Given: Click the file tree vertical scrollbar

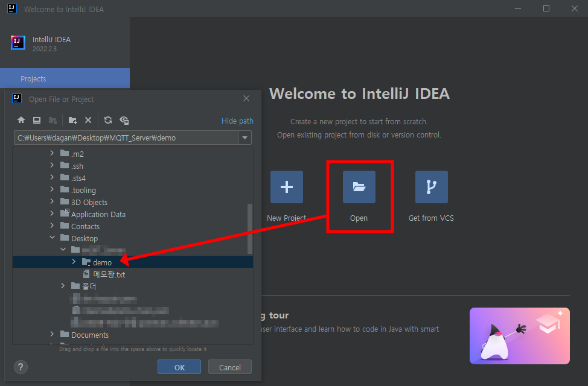Looking at the screenshot, I should pos(250,229).
